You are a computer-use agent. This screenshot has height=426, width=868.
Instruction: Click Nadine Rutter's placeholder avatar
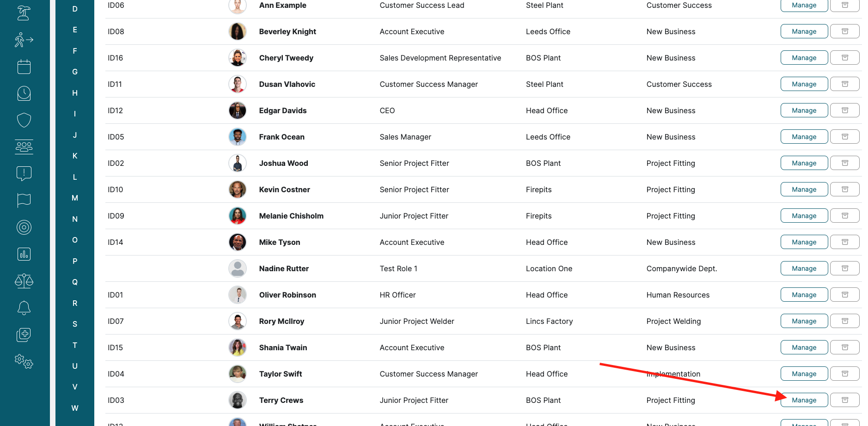pos(238,268)
